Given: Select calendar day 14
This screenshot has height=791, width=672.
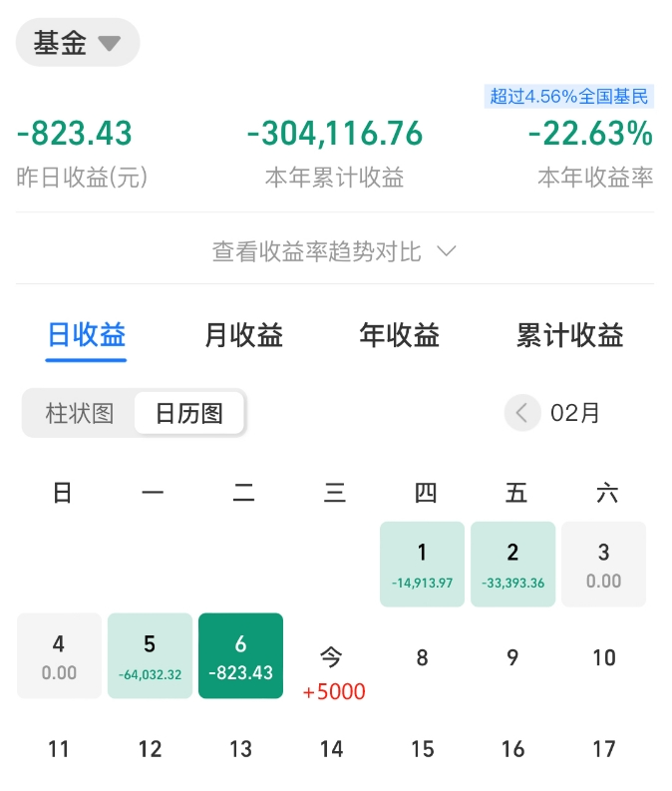Looking at the screenshot, I should pos(331,749).
